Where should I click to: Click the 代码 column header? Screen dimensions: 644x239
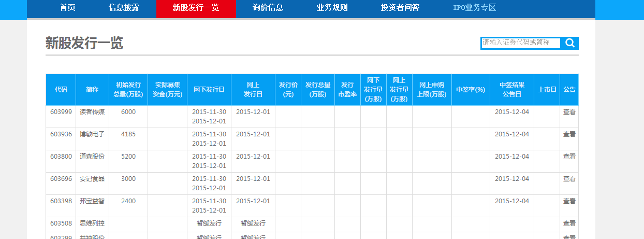(61, 90)
